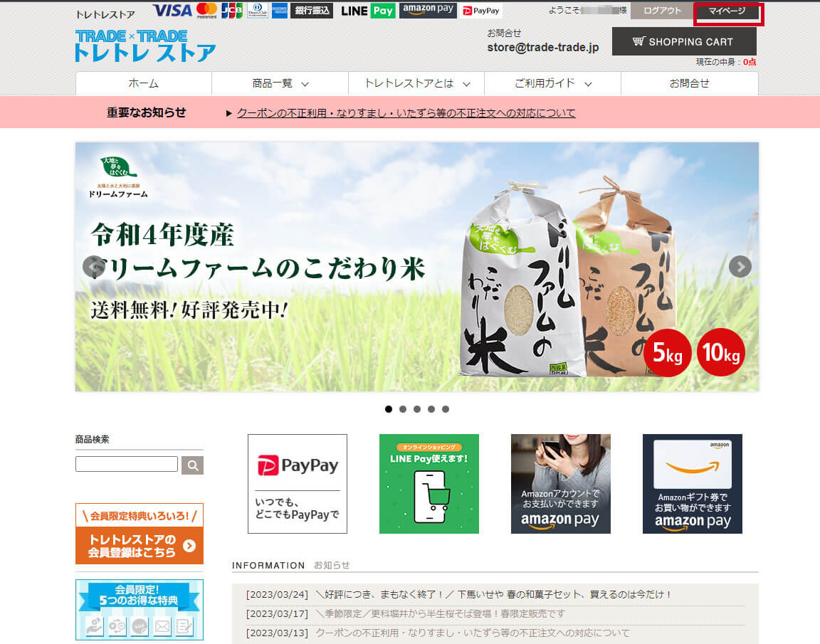The width and height of the screenshot is (820, 644).
Task: Open the LINE Pay banner
Action: pos(429,484)
